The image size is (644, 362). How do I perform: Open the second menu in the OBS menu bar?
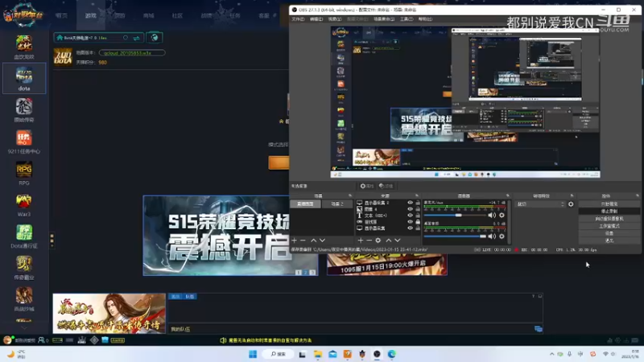pos(316,19)
